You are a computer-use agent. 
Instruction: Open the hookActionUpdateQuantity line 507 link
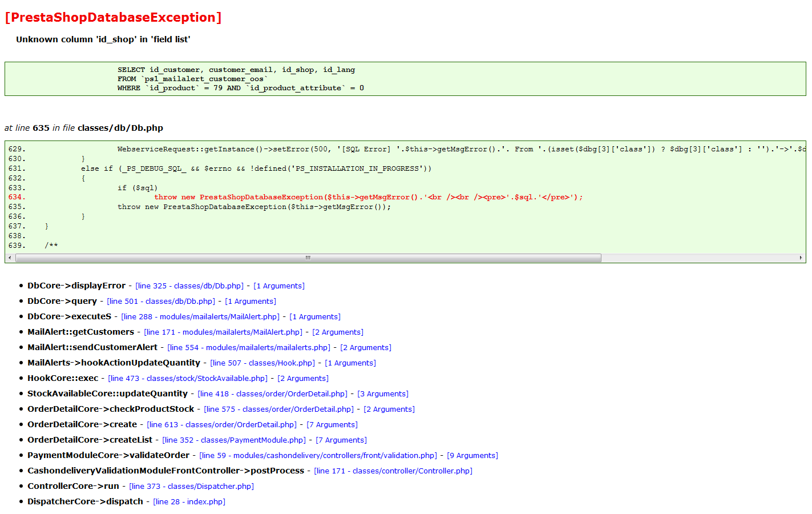coord(262,363)
